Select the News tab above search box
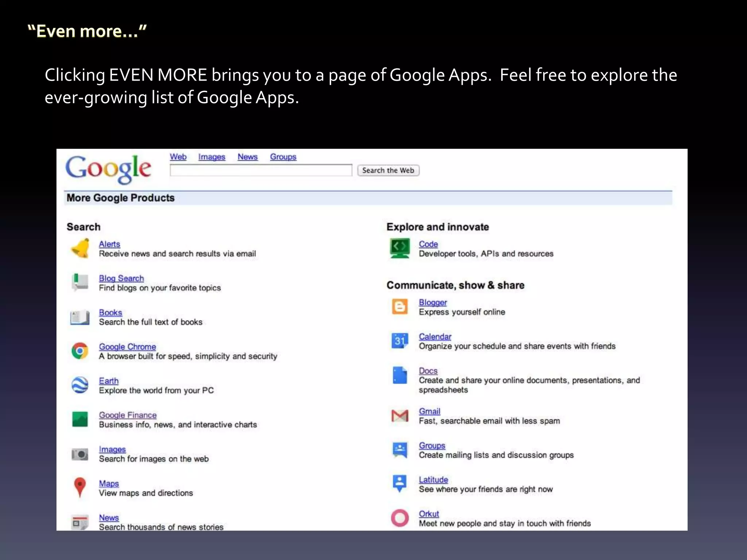747x560 pixels. [247, 157]
